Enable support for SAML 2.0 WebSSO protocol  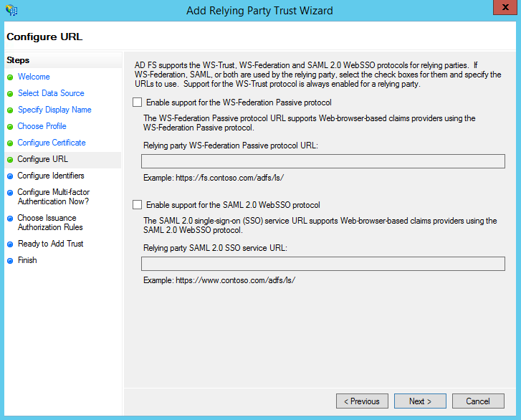[x=138, y=205]
